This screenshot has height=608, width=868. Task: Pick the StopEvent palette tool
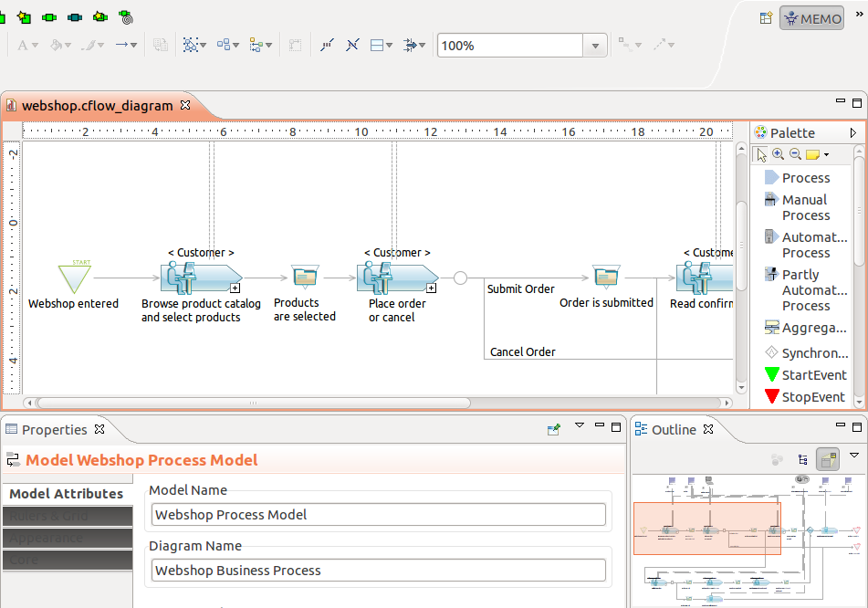coord(805,397)
